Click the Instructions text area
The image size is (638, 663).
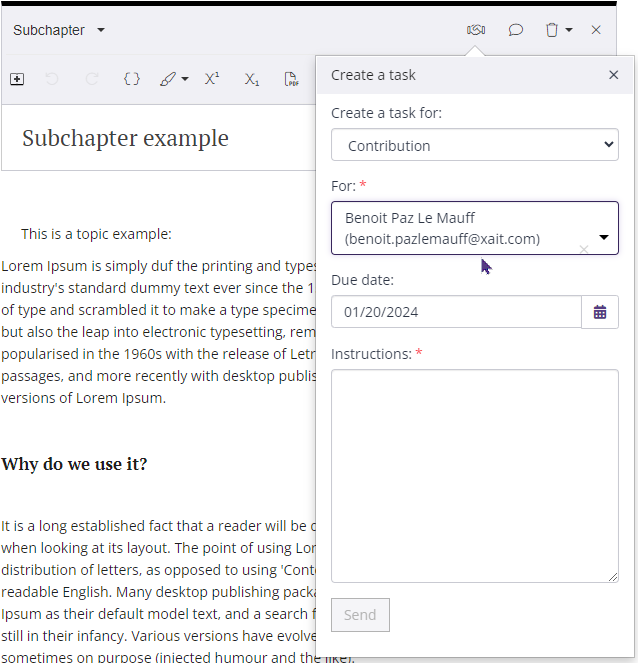point(474,475)
